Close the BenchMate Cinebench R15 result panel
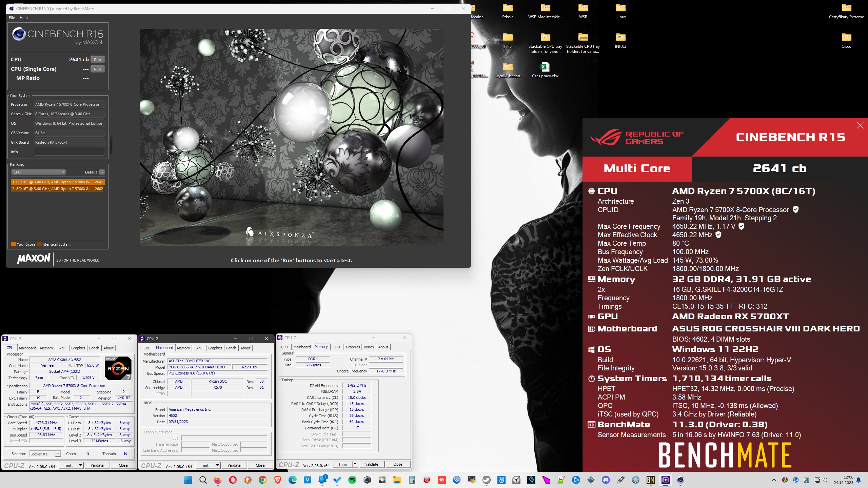 (x=860, y=125)
